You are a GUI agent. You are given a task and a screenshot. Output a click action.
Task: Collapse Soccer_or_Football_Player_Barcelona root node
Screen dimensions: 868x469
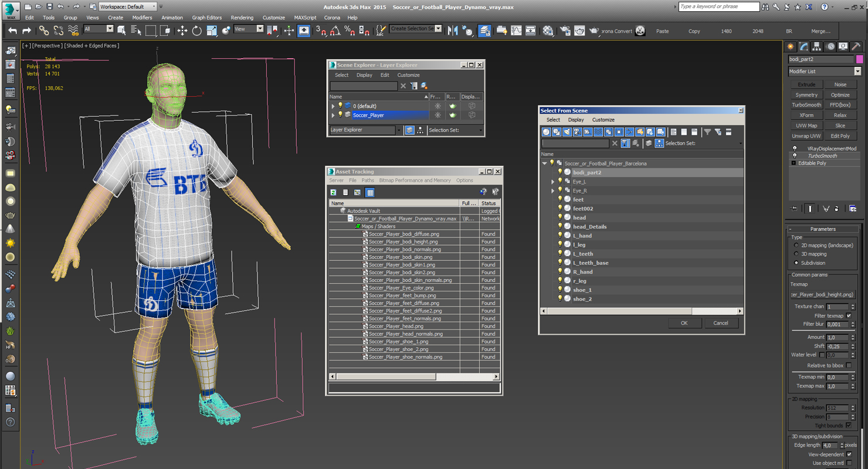click(544, 164)
